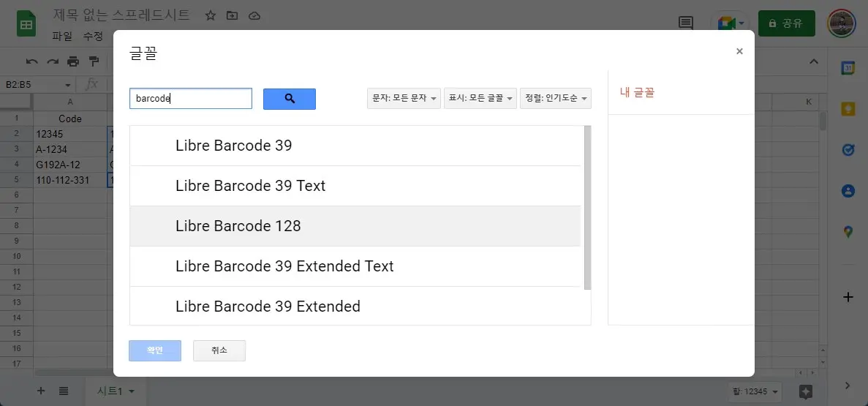Select the Libre Barcode 39 font
The height and width of the screenshot is (406, 868).
(x=355, y=146)
